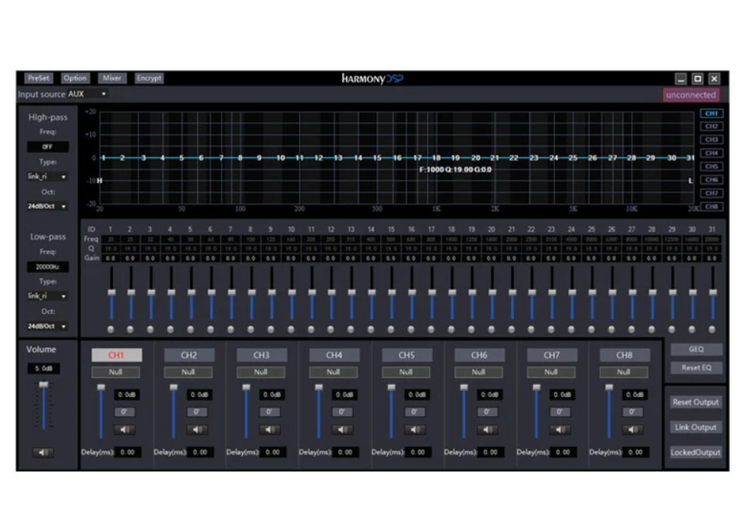
Task: Open CH5 Null assignment selector
Action: [x=406, y=372]
